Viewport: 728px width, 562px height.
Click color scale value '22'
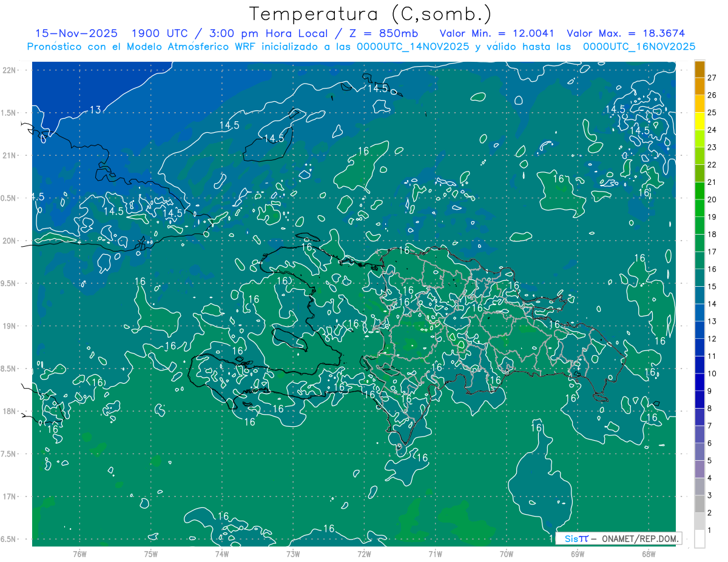[712, 165]
